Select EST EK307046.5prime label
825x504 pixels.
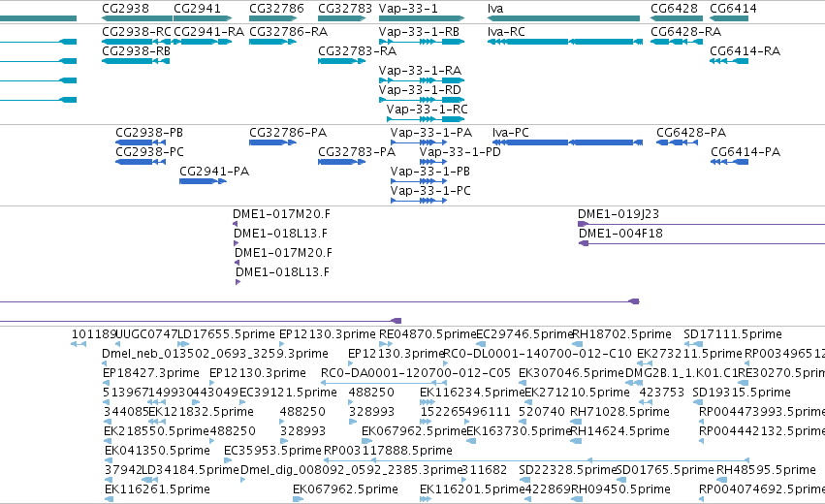pos(571,373)
